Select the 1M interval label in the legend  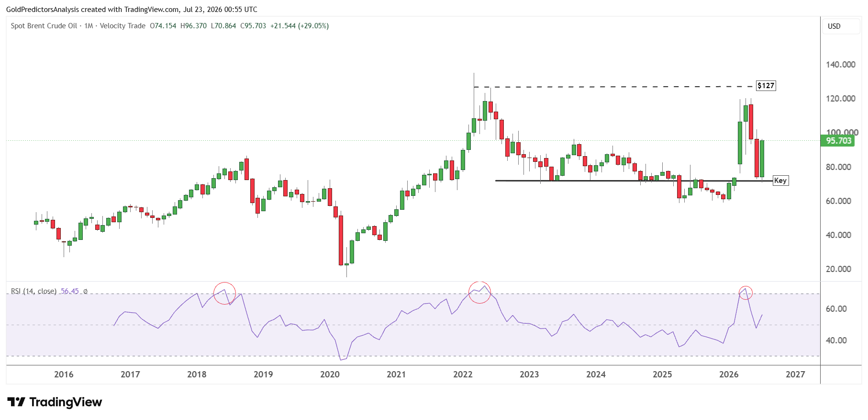click(89, 26)
